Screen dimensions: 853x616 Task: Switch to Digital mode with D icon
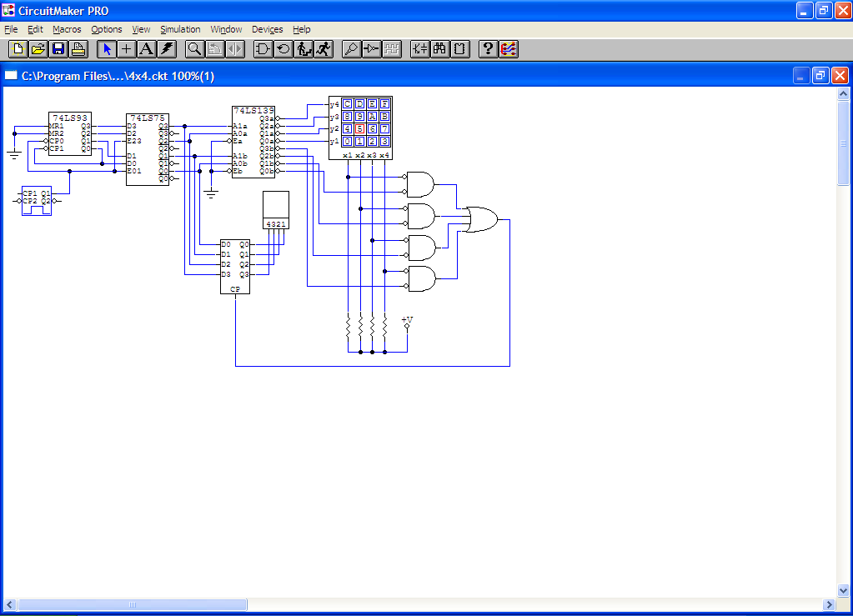263,48
